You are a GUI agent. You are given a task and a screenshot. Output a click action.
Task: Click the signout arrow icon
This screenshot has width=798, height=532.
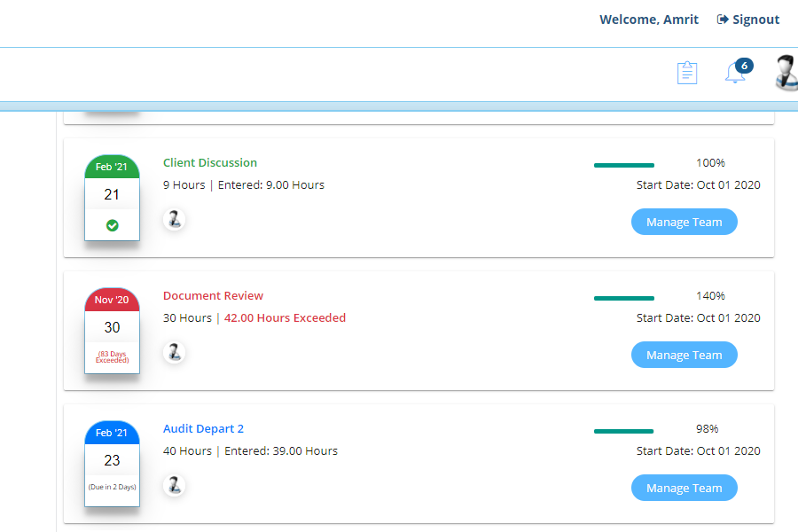[720, 19]
